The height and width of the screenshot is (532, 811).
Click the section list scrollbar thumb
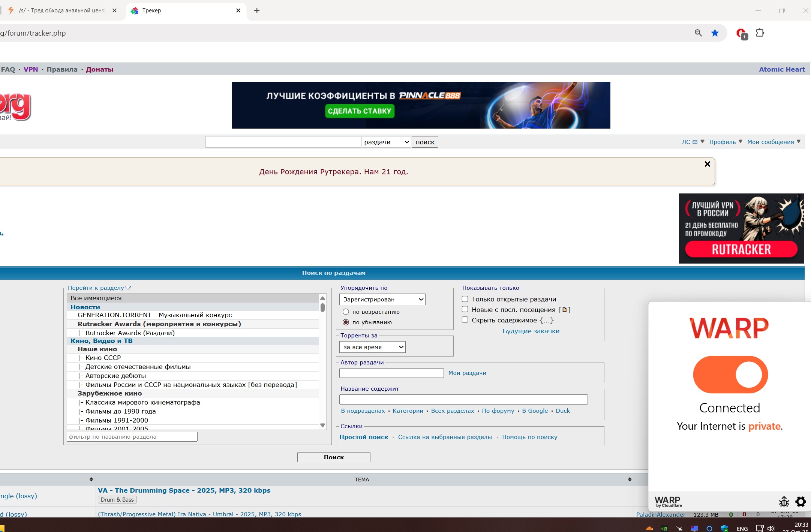[x=322, y=307]
